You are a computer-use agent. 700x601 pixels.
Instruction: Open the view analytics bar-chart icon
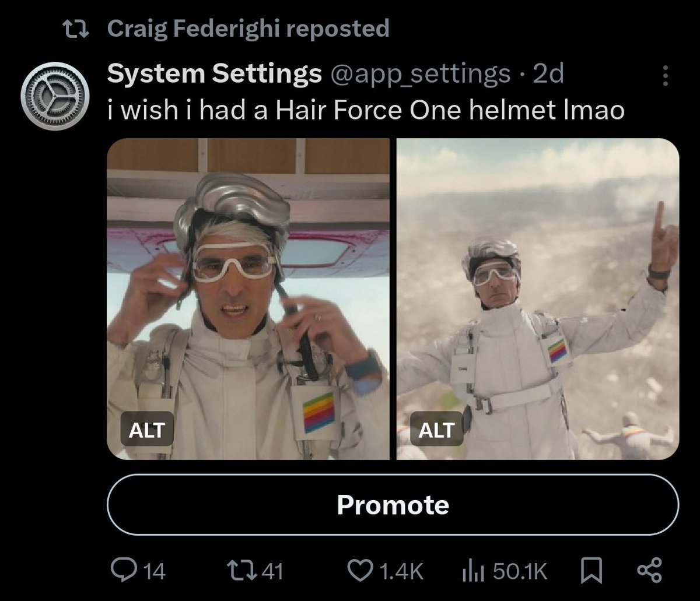pyautogui.click(x=471, y=571)
